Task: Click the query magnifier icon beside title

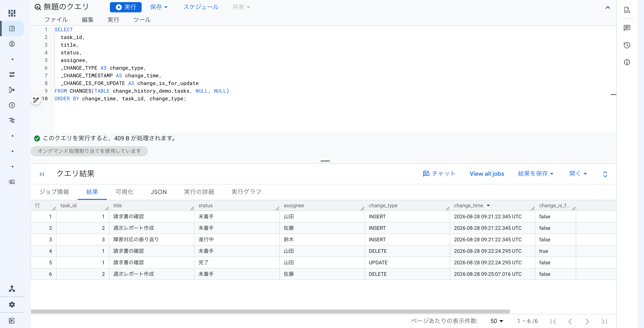Action: pyautogui.click(x=37, y=7)
